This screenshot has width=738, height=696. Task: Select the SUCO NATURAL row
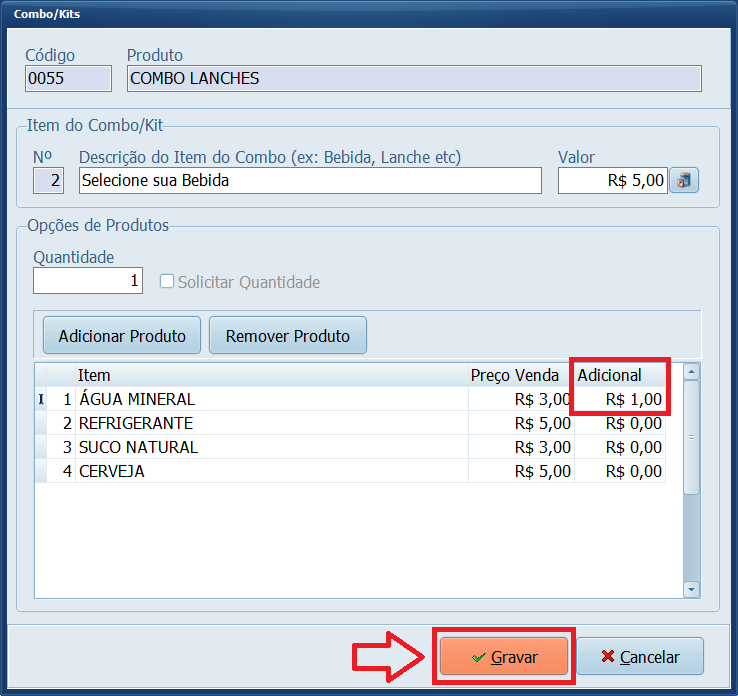[350, 447]
